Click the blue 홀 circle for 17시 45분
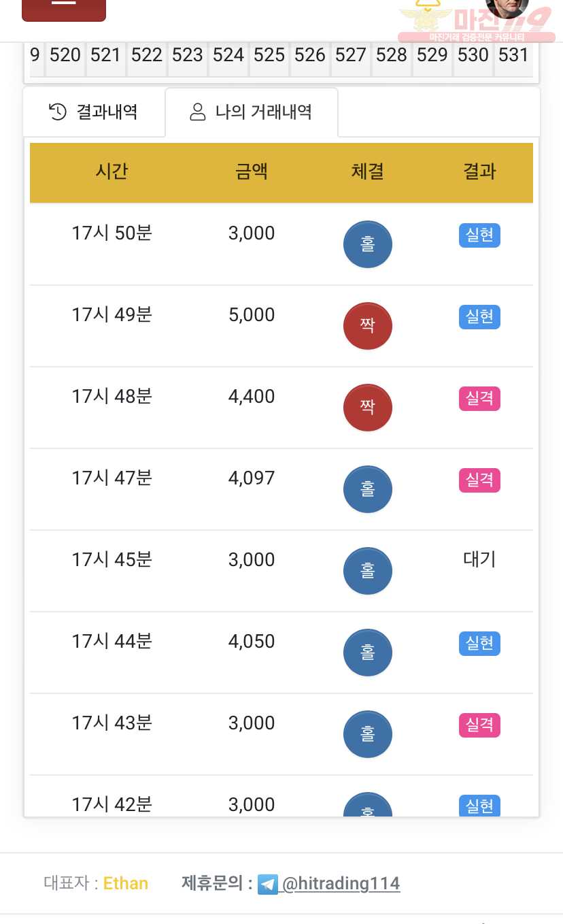 (x=368, y=571)
